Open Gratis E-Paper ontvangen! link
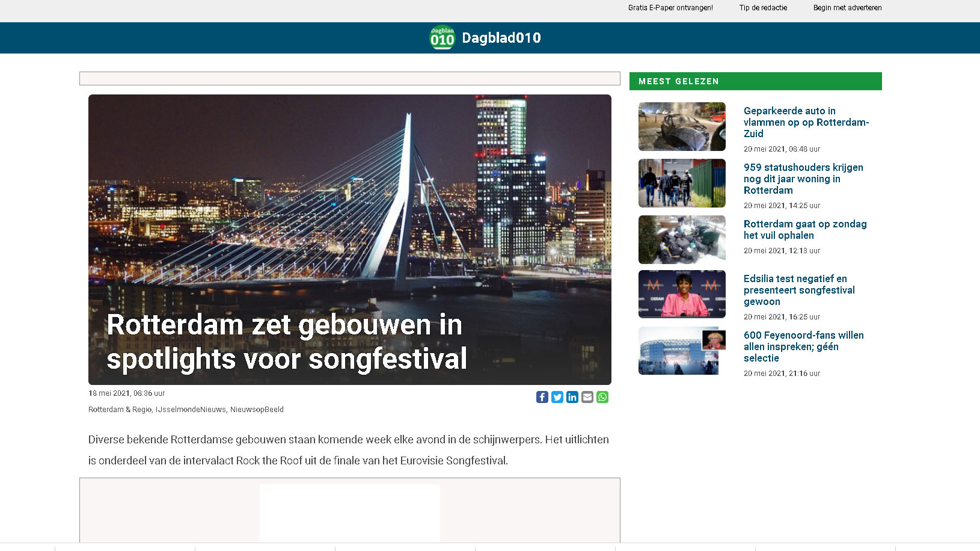 (x=670, y=8)
